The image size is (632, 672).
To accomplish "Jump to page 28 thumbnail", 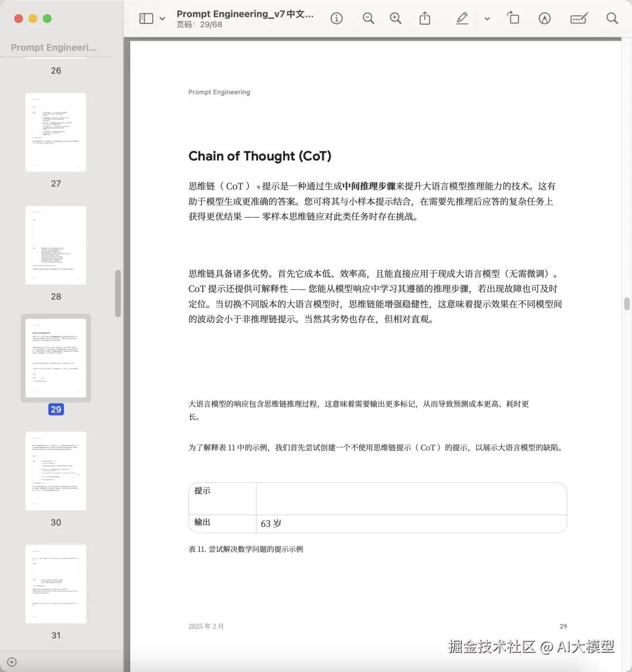I will click(x=56, y=245).
